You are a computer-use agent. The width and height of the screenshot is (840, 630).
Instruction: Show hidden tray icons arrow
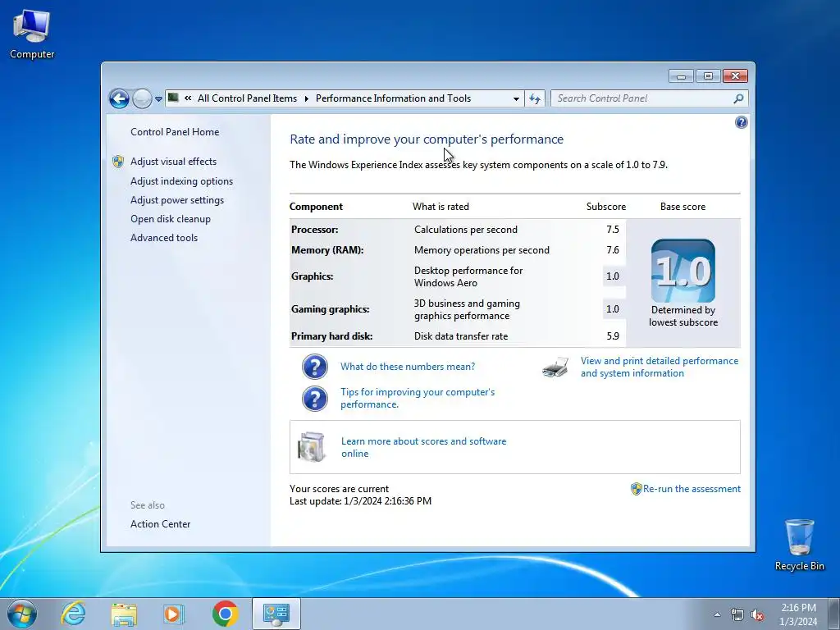717,615
